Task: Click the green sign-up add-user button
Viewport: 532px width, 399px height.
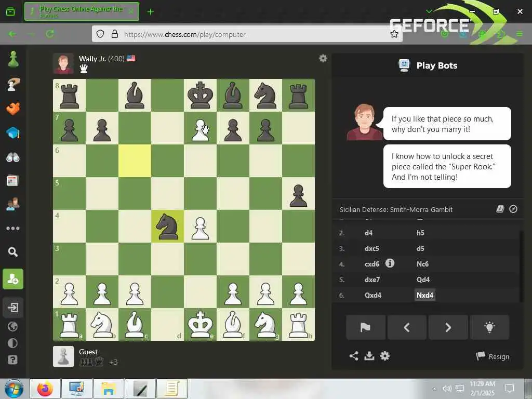Action: pyautogui.click(x=13, y=279)
